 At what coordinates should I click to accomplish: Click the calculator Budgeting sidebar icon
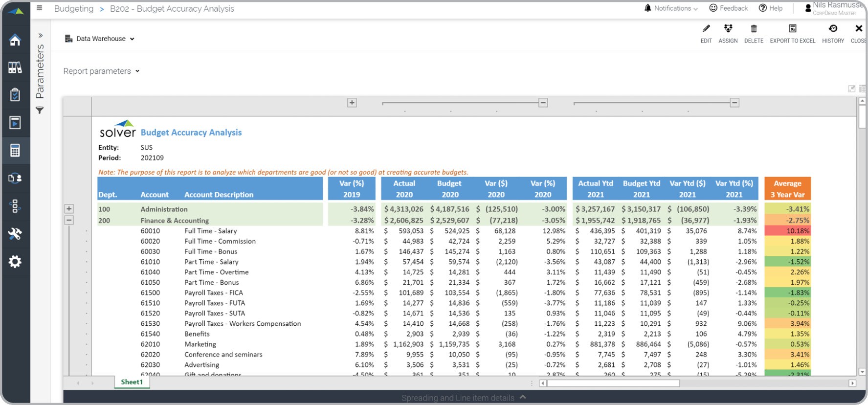coord(15,151)
